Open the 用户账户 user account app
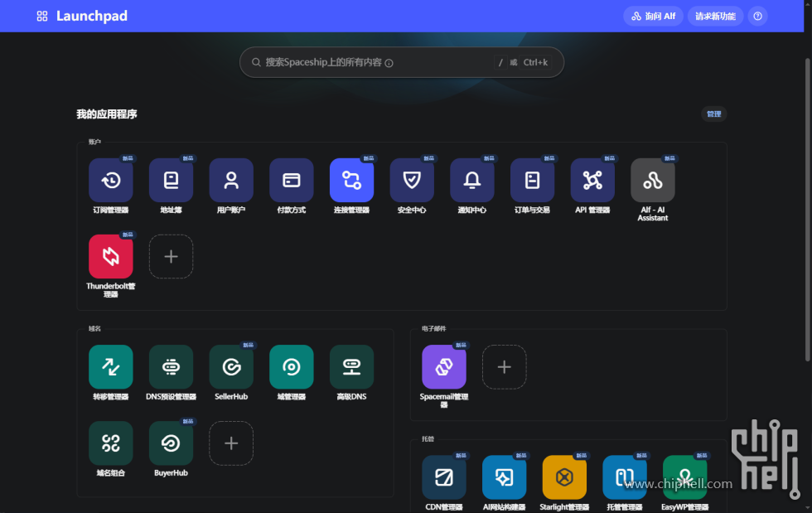 coord(231,181)
